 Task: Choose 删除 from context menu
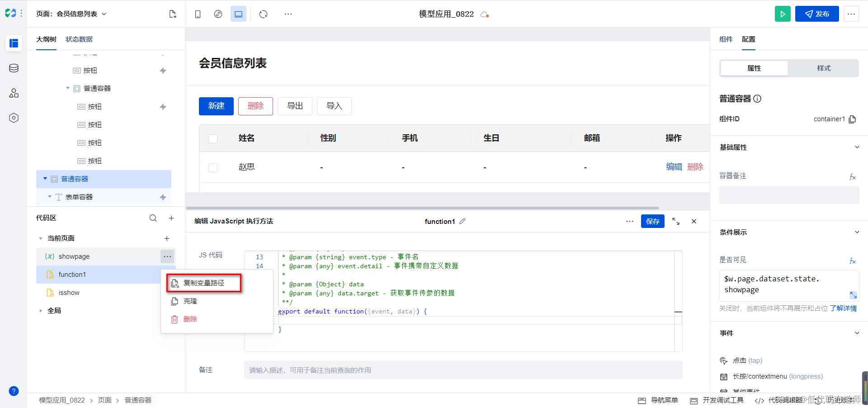click(x=217, y=319)
